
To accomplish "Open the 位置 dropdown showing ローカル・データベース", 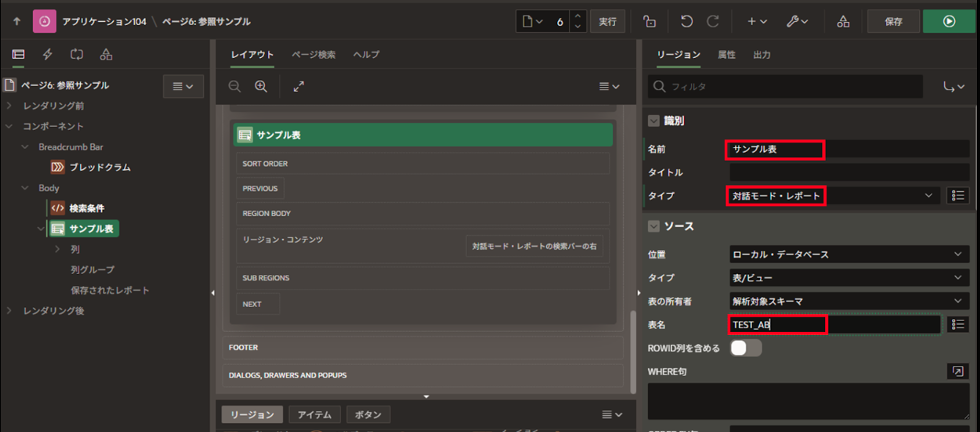I will coord(849,254).
